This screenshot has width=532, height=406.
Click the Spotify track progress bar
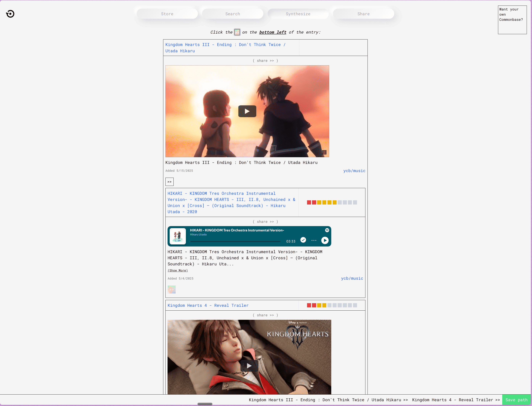[x=235, y=241]
